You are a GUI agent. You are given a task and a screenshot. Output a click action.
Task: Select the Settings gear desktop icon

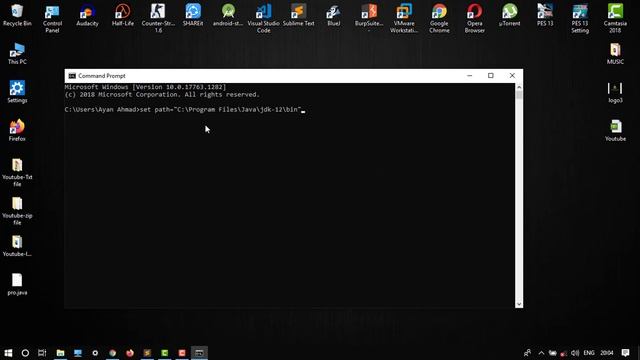pyautogui.click(x=17, y=92)
